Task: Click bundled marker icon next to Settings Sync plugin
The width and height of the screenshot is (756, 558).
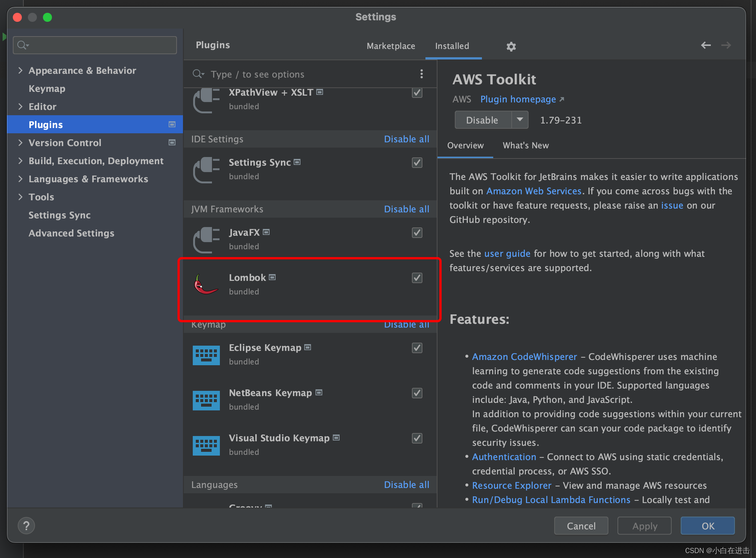Action: pos(297,162)
